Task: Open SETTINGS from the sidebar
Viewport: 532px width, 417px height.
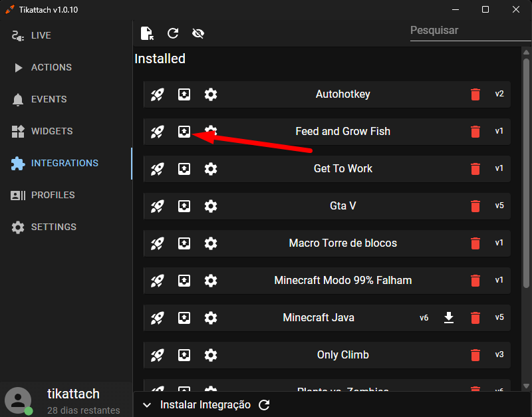Action: pos(66,227)
